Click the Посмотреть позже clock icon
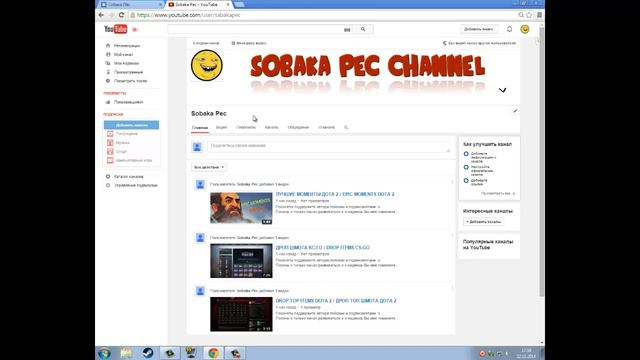This screenshot has width=640, height=360. [x=108, y=81]
